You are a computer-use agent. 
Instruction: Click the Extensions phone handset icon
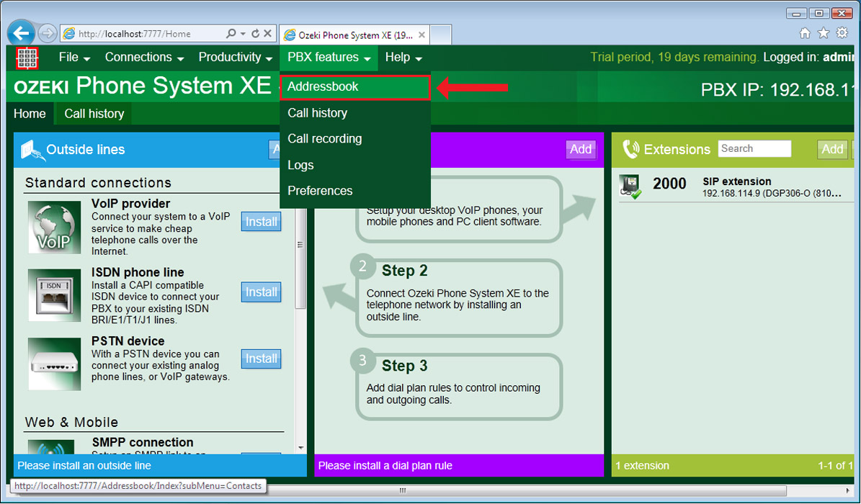pos(631,149)
